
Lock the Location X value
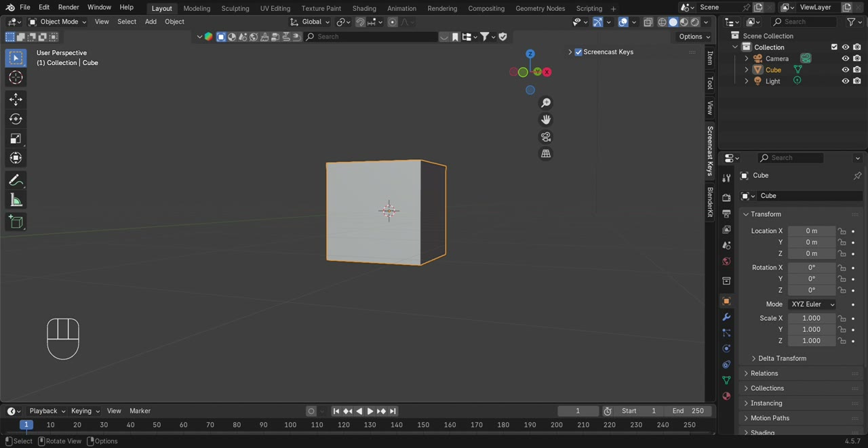[842, 231]
